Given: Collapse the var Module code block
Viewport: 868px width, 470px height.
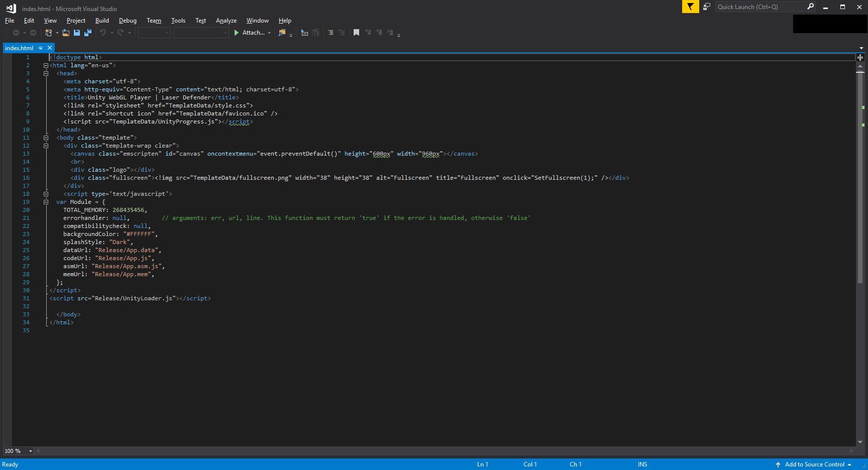Looking at the screenshot, I should coord(46,202).
